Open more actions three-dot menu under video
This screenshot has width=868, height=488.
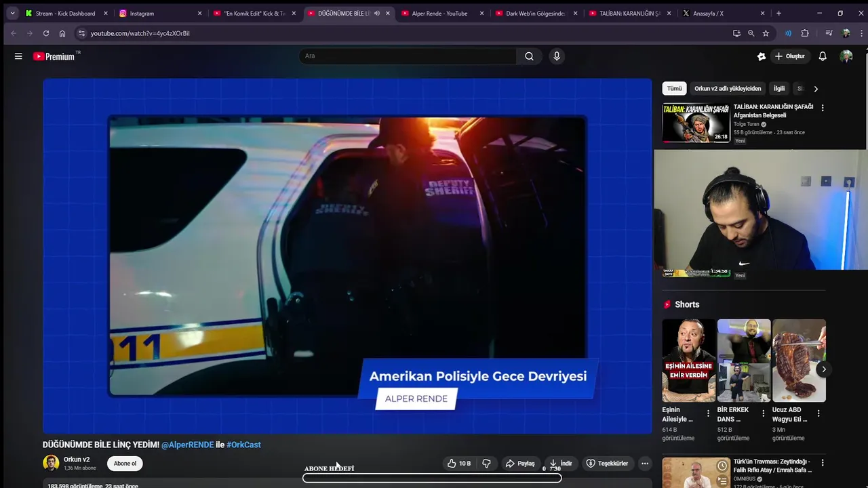coord(645,464)
